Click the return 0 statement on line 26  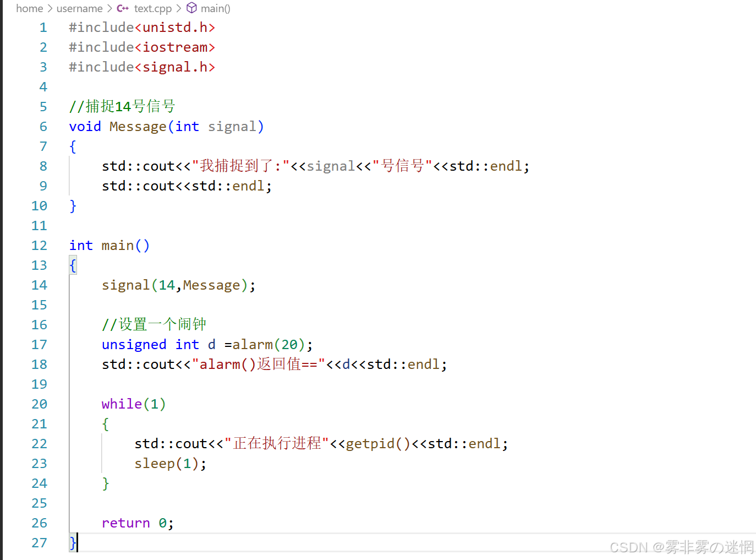point(136,523)
